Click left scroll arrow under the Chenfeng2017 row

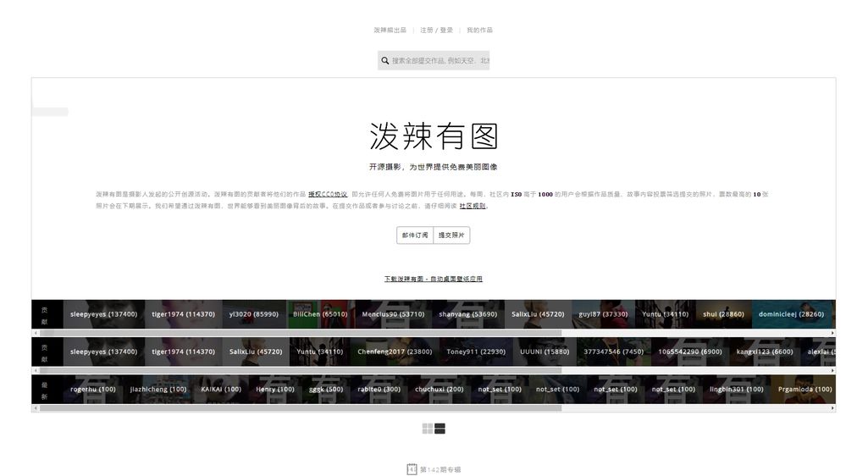(36, 370)
